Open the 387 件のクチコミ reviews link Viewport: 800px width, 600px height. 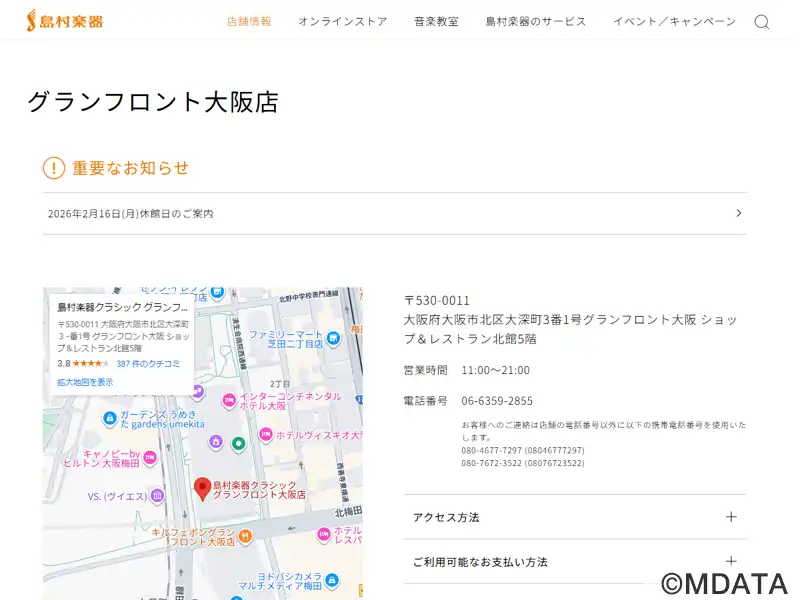[148, 364]
